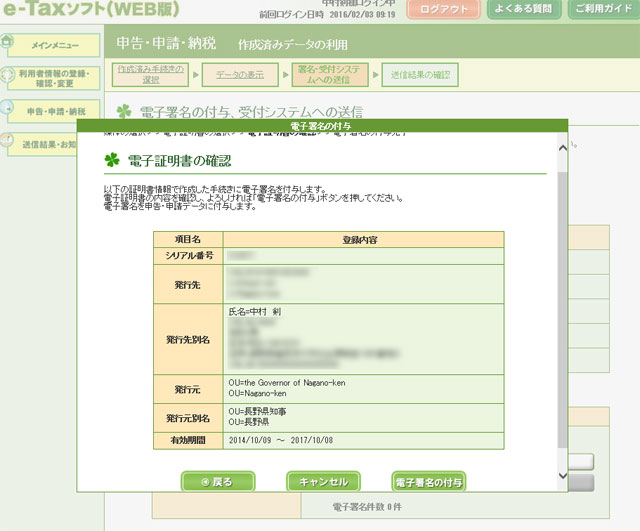This screenshot has width=640, height=531.
Task: Select 署名・受付システムへの送信 step
Action: [x=330, y=74]
